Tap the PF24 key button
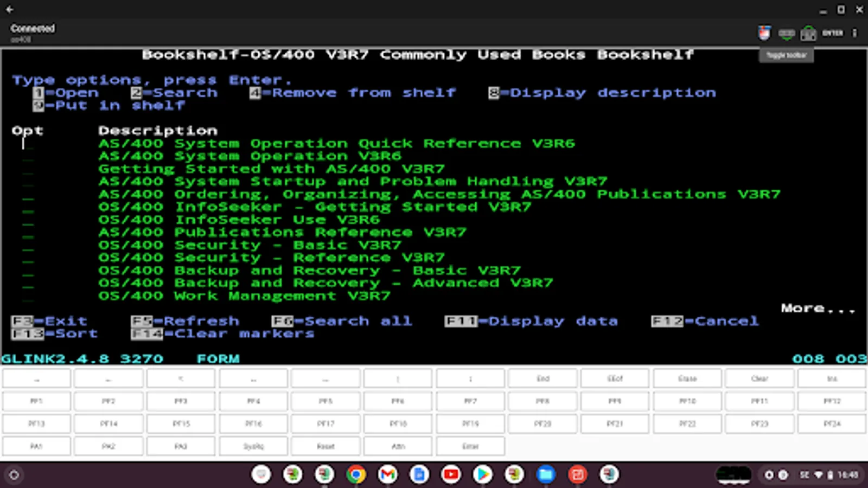The width and height of the screenshot is (868, 488). (x=832, y=423)
